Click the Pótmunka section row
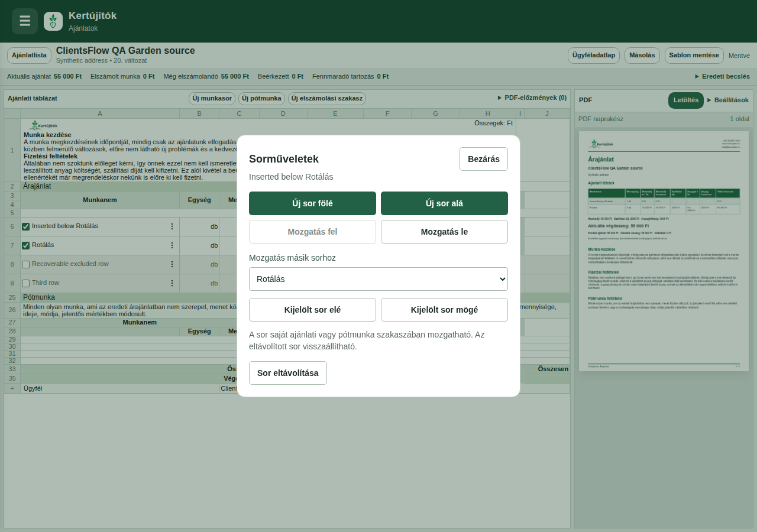 [x=295, y=297]
